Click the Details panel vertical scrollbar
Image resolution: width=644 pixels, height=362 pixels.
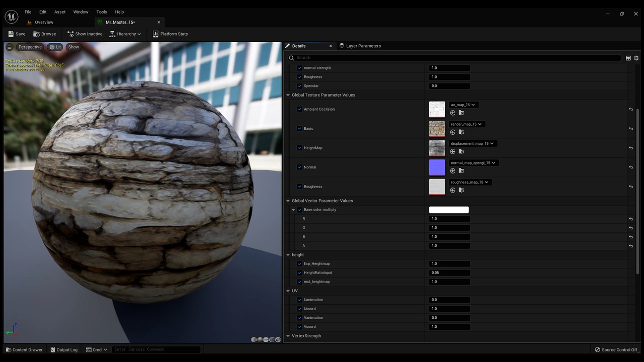(x=638, y=191)
